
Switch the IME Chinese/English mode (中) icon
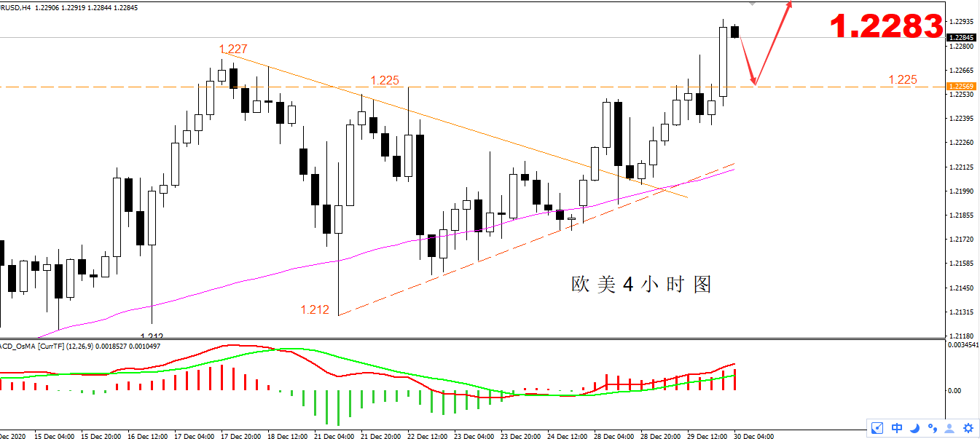897,428
